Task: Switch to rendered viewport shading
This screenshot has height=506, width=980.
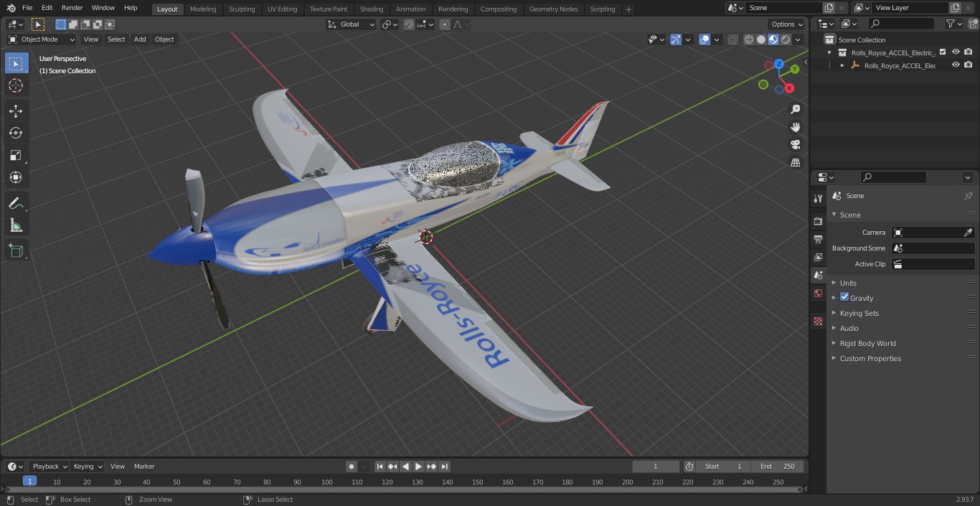Action: pos(786,39)
